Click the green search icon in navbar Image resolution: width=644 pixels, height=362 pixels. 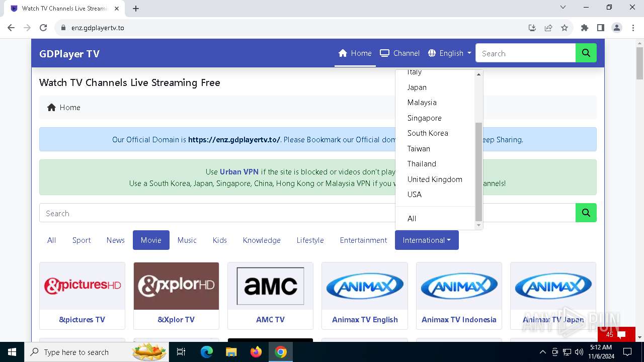pos(586,53)
